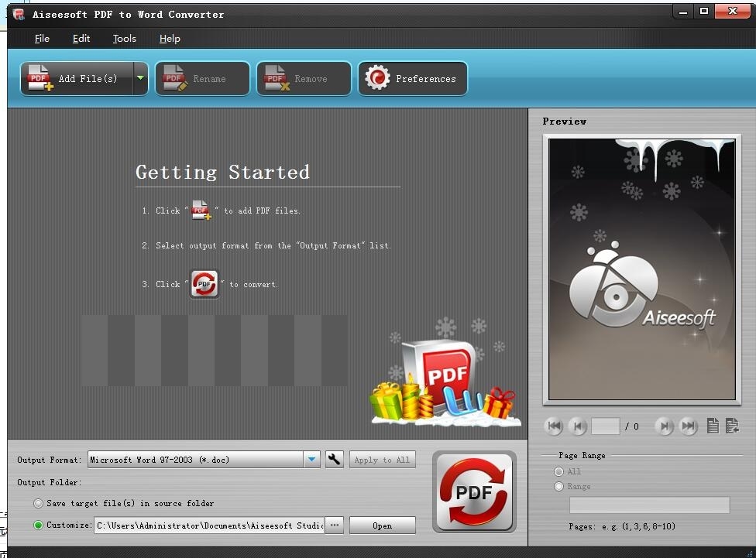Open the Output Format dropdown
Image resolution: width=756 pixels, height=558 pixels.
(x=311, y=460)
